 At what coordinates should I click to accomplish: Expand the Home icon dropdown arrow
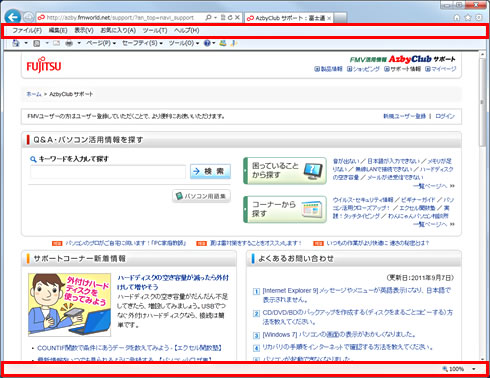pyautogui.click(x=26, y=43)
